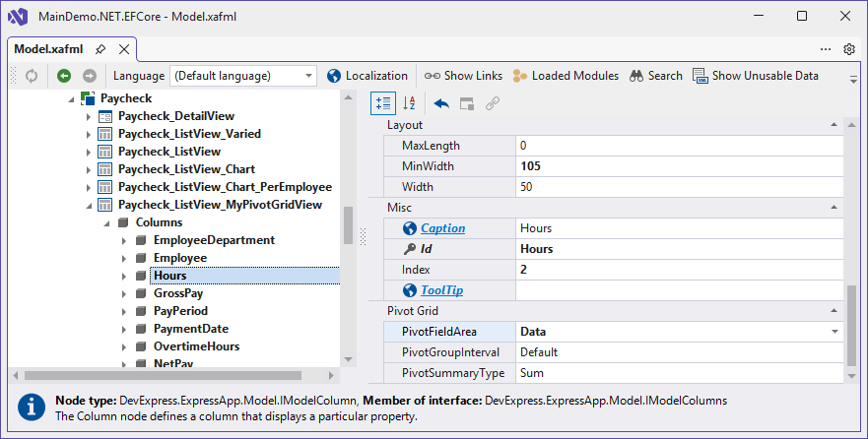Click the ToolTip localization link
868x439 pixels.
pos(441,290)
